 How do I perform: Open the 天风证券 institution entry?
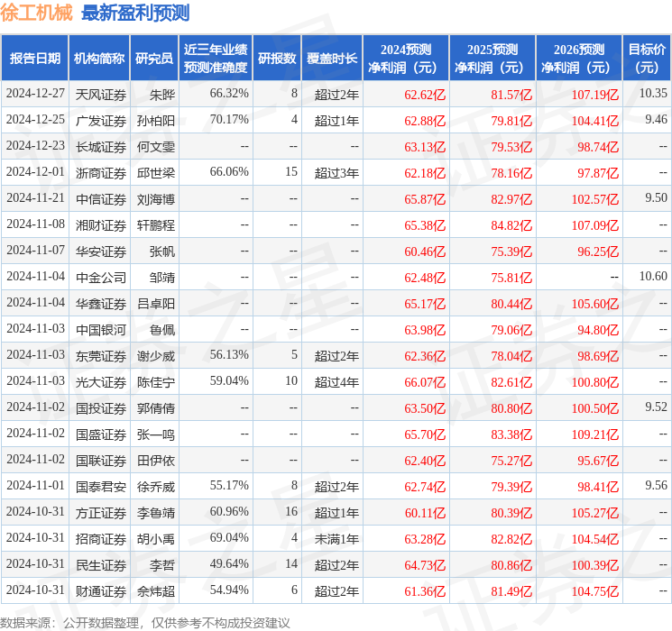pos(101,94)
